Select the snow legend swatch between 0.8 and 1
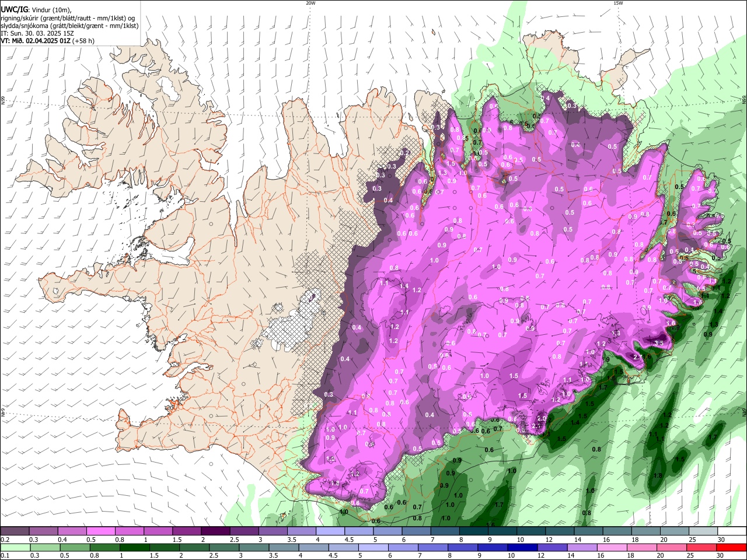The width and height of the screenshot is (747, 560). pyautogui.click(x=129, y=531)
